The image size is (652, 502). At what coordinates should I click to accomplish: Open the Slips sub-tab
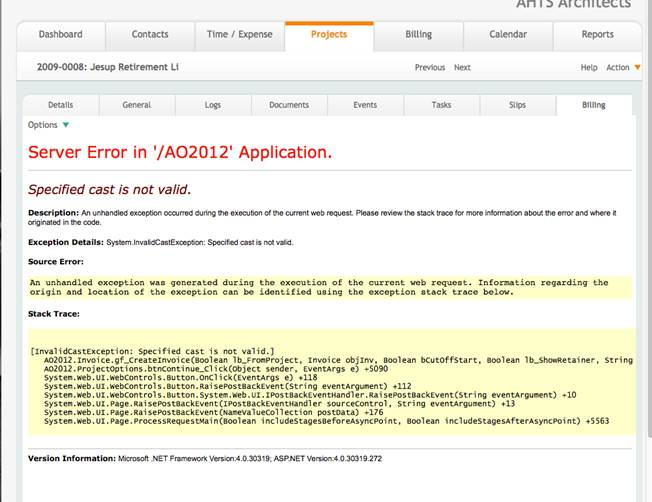517,105
